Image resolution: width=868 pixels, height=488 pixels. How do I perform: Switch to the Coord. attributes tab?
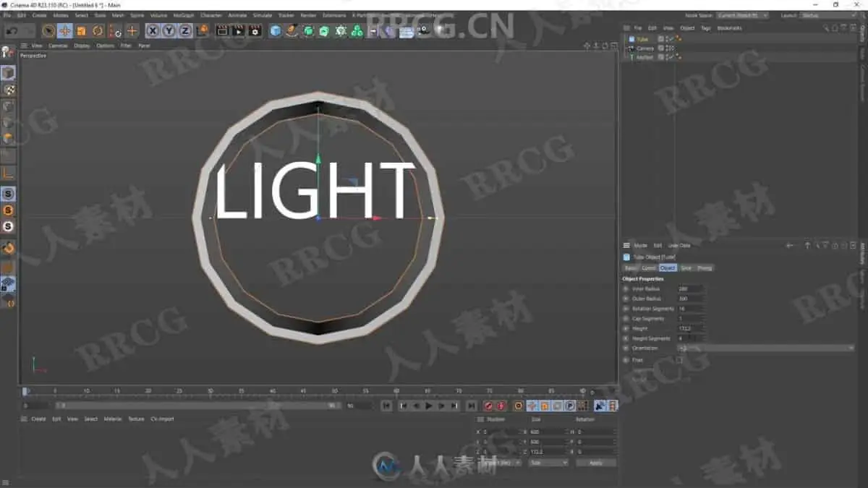pyautogui.click(x=649, y=267)
